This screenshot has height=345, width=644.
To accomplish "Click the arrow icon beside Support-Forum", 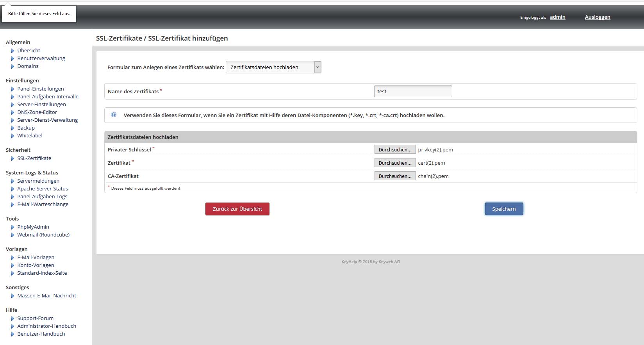I will pos(12,318).
